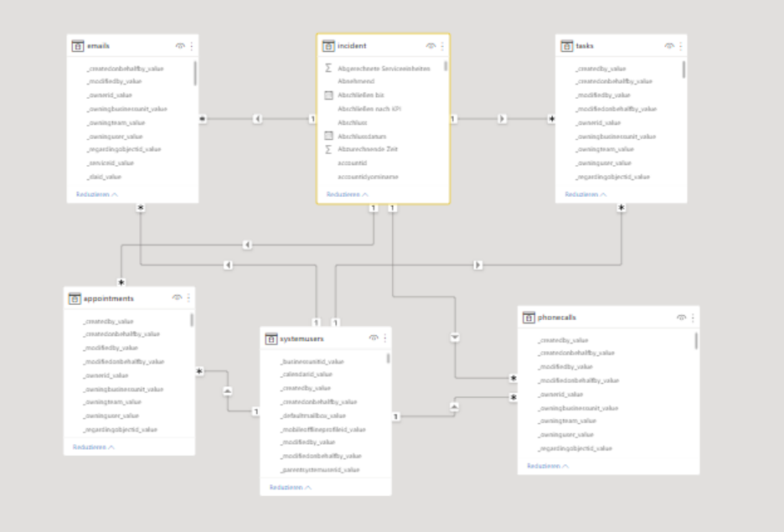Click sigma icon beside Abgerechnete Serviceeinheiten
The width and height of the screenshot is (784, 532).
click(328, 68)
